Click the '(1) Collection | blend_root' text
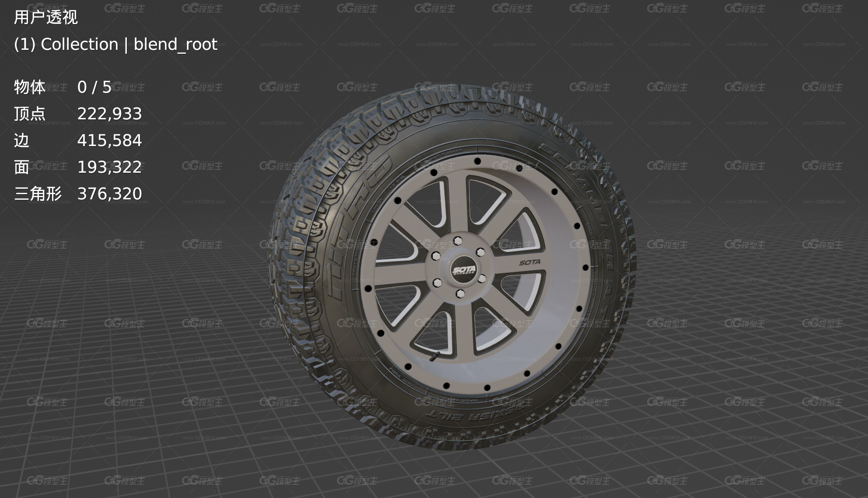This screenshot has width=868, height=498. click(x=115, y=44)
